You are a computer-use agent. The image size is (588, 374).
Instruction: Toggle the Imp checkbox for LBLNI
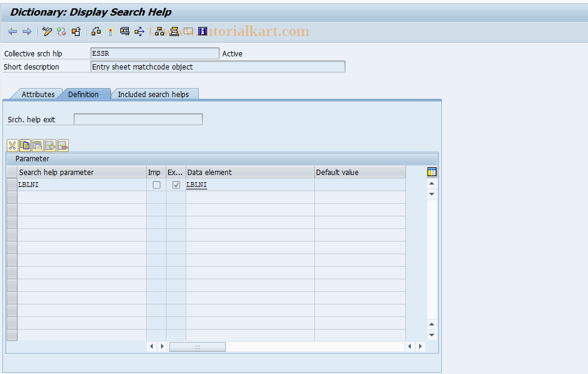click(x=156, y=185)
